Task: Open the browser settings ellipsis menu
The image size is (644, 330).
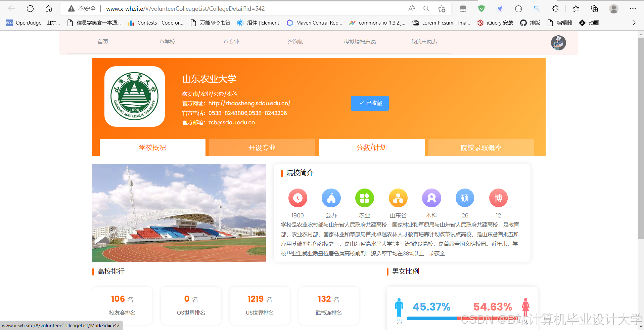Action: point(633,9)
